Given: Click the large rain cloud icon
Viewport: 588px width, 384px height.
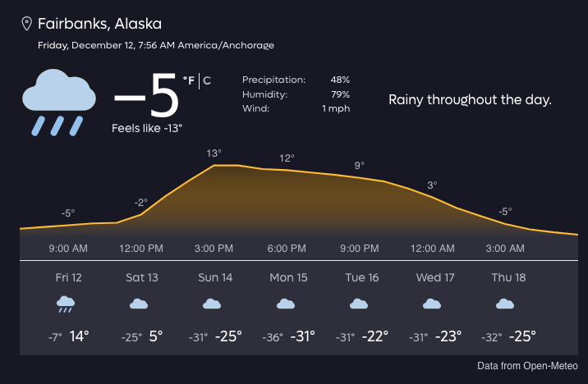Looking at the screenshot, I should [57, 102].
